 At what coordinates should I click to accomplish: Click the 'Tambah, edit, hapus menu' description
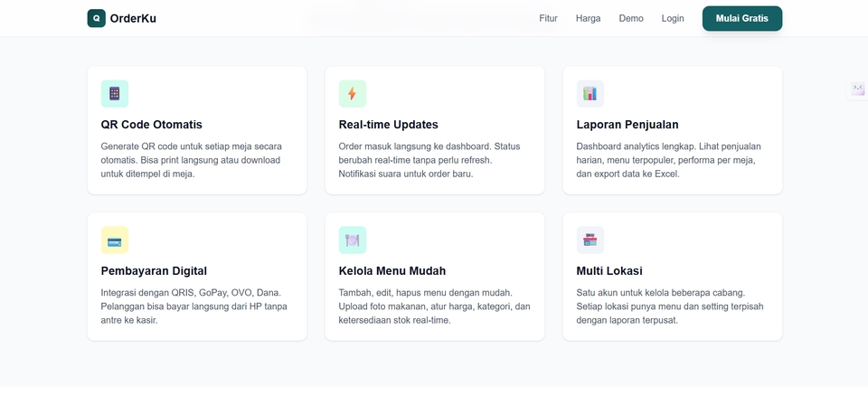click(435, 306)
